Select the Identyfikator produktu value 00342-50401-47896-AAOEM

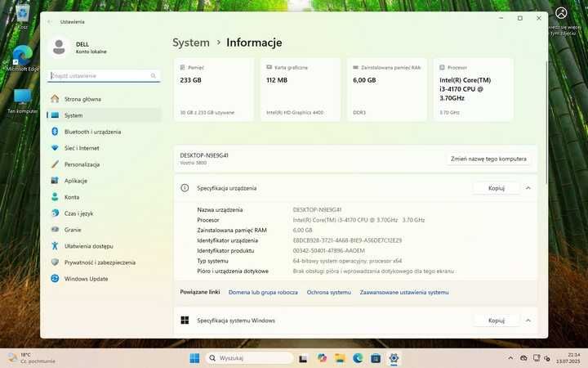[329, 250]
